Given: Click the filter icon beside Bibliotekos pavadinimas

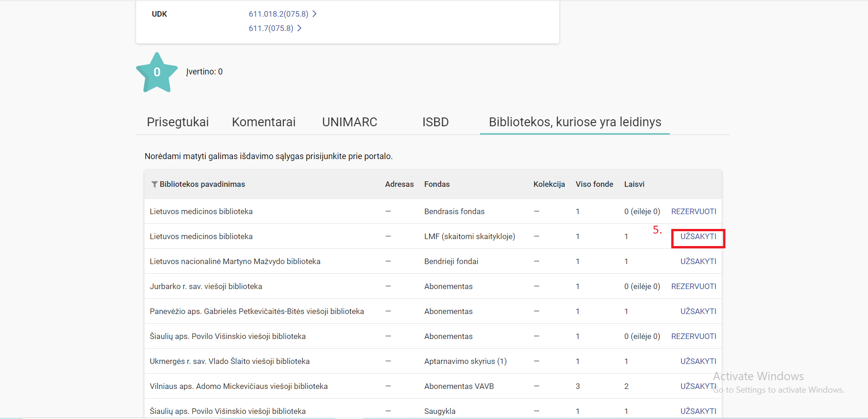Looking at the screenshot, I should (154, 185).
